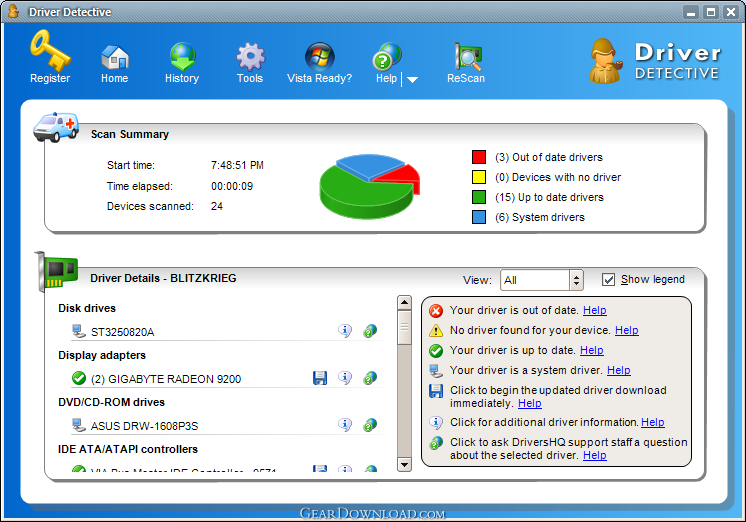This screenshot has height=522, width=746.
Task: Open Help link for up to date driver
Action: click(x=592, y=350)
